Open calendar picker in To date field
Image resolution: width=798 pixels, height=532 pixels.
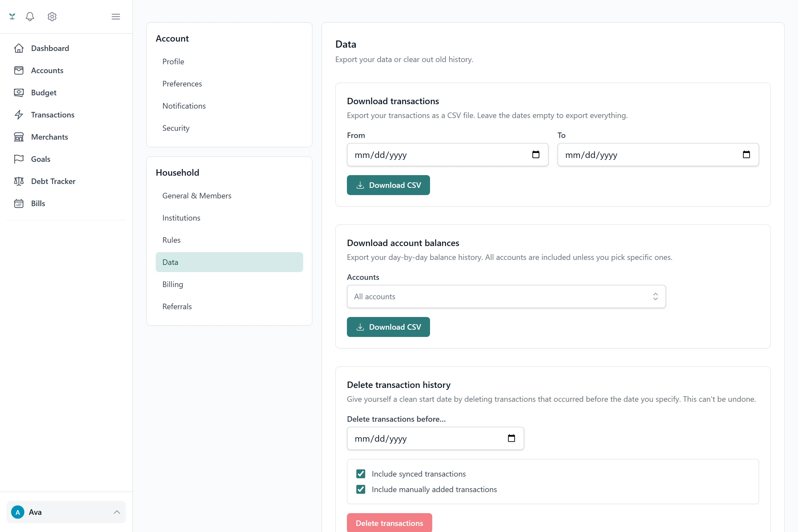(746, 154)
